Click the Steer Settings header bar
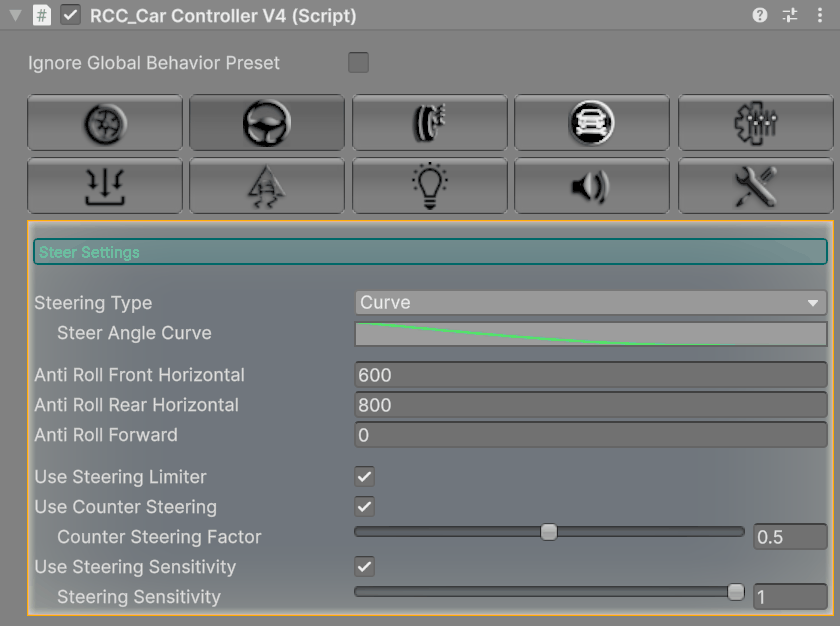 tap(430, 252)
